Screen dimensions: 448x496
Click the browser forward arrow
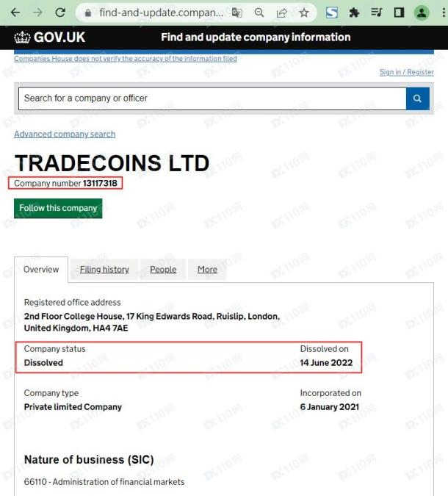[37, 12]
